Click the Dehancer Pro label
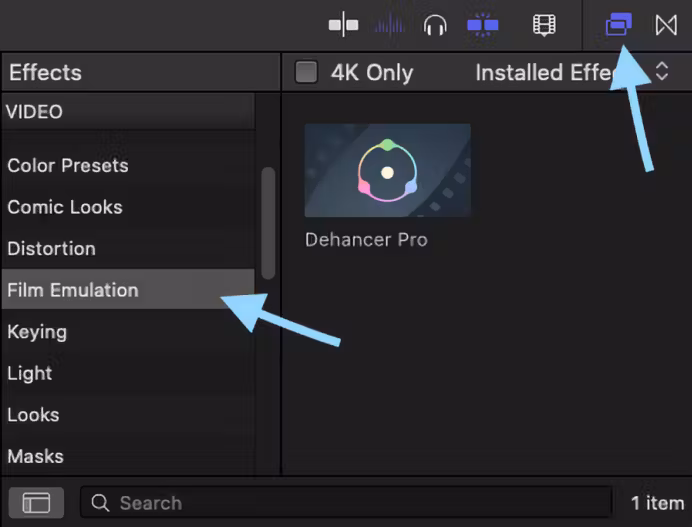692x528 pixels. [366, 240]
